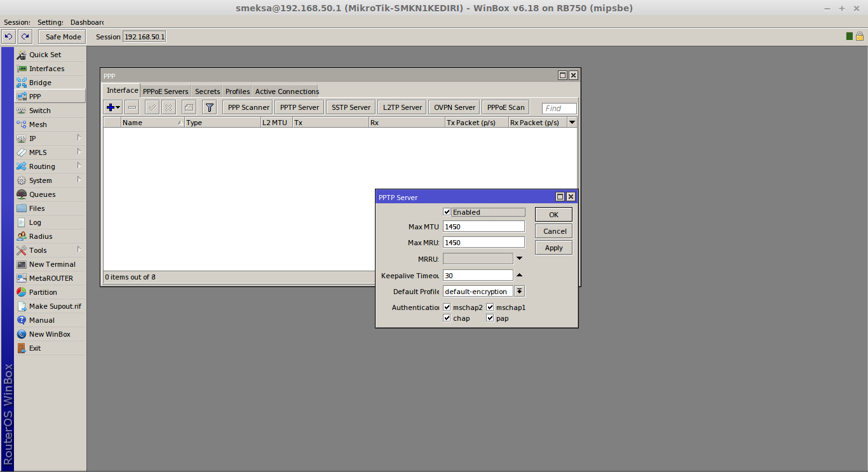This screenshot has height=472, width=868.
Task: Click the minus remove button in PPP toolbar
Action: (x=132, y=107)
